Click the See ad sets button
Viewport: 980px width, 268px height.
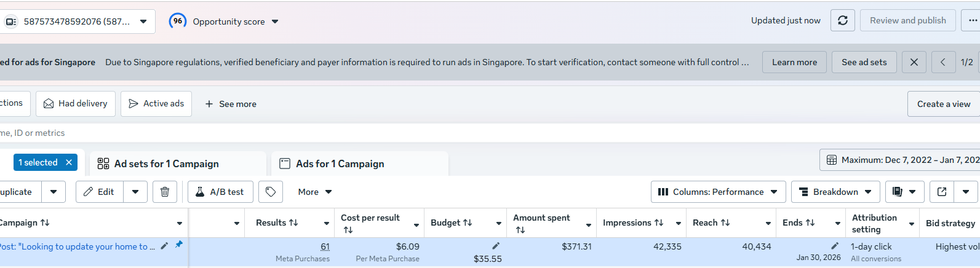pos(864,62)
